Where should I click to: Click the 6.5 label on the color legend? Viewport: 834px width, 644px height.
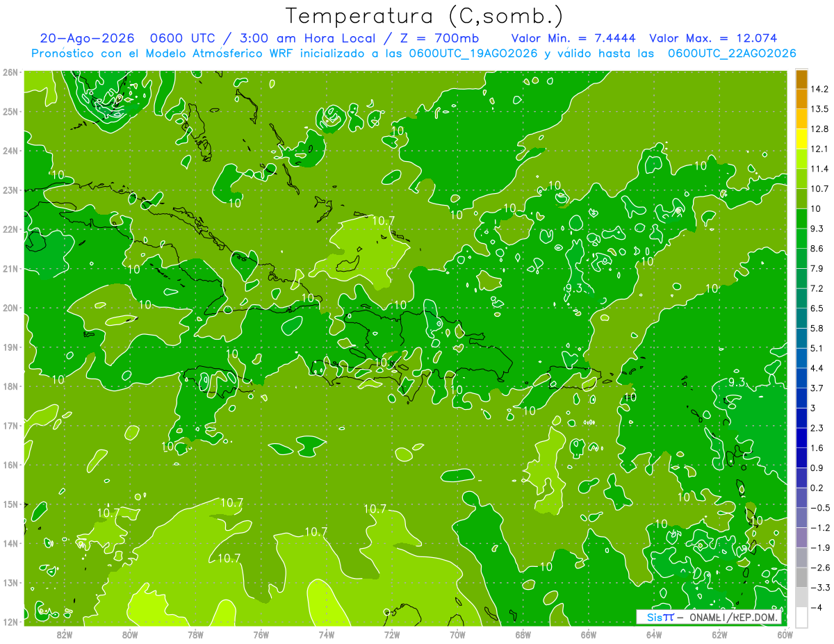817,308
